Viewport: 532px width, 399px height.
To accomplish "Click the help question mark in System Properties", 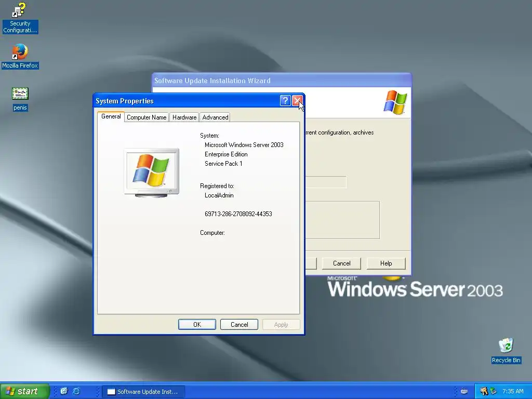I will [x=285, y=100].
